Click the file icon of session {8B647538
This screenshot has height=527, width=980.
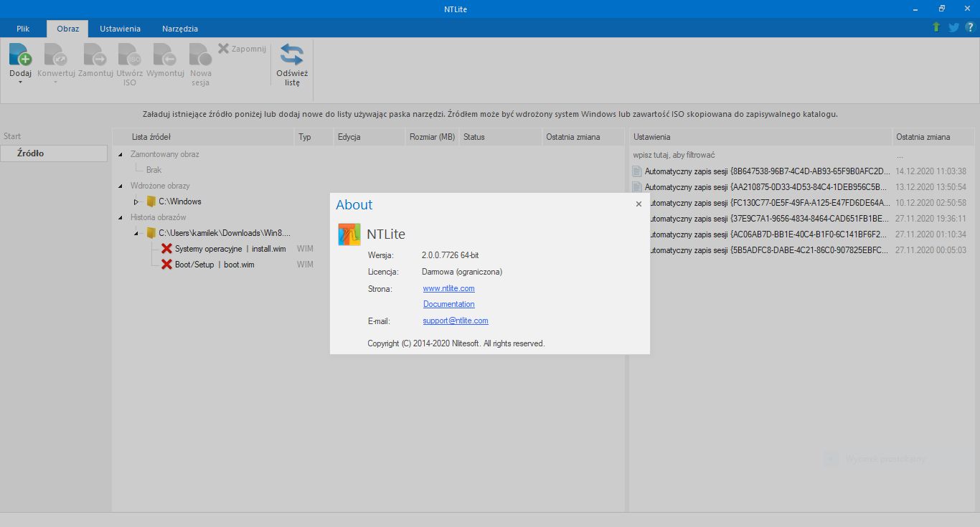pyautogui.click(x=636, y=171)
